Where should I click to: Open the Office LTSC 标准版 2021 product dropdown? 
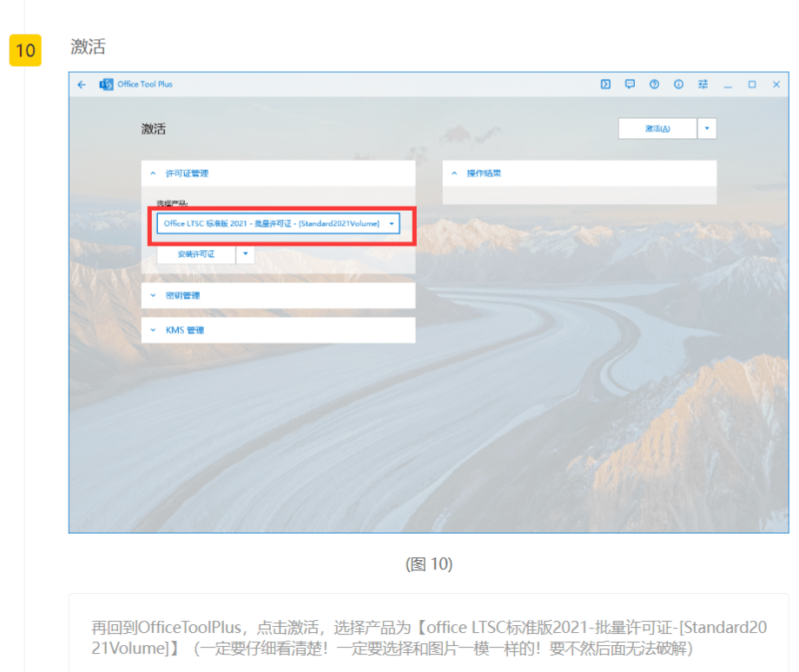(x=278, y=224)
